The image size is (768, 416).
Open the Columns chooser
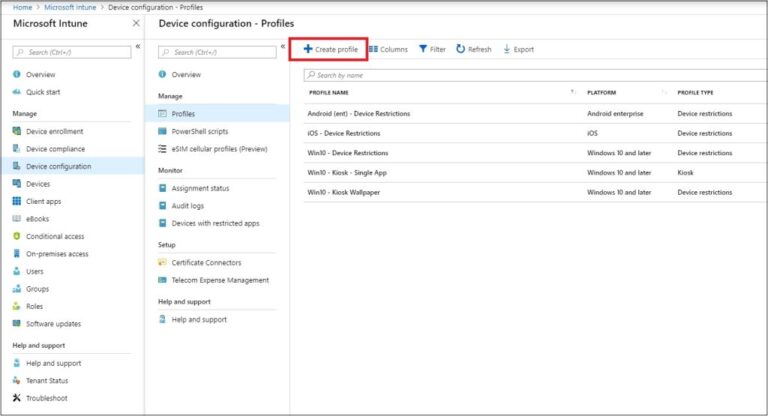coord(388,49)
